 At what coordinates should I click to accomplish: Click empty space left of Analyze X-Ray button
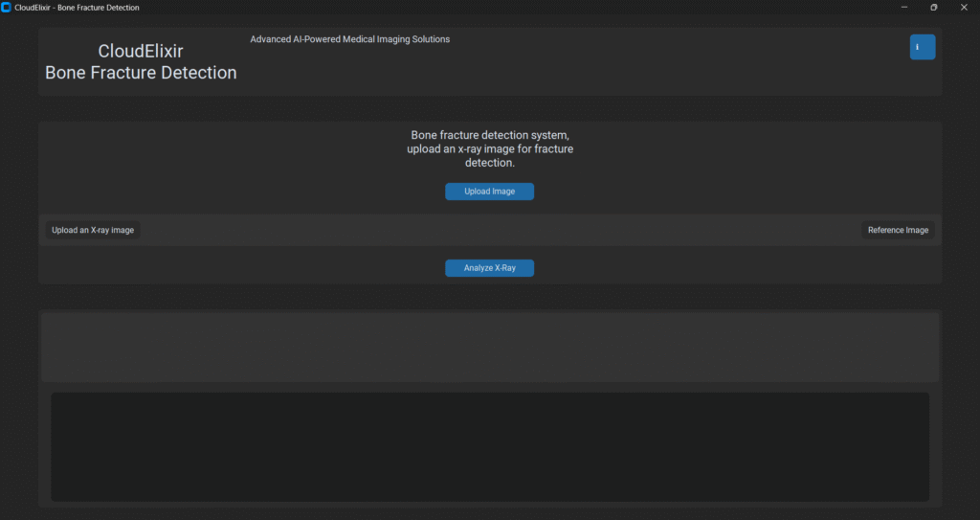(x=239, y=268)
